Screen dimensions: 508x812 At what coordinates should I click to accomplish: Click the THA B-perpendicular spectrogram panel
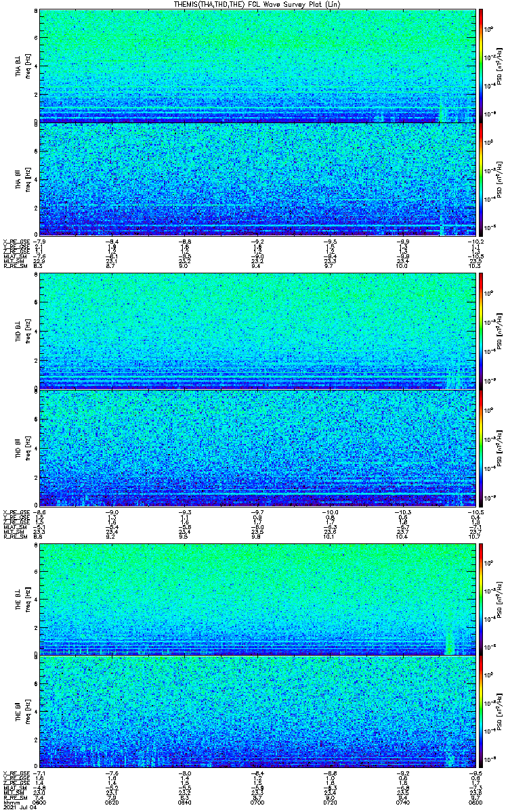tap(257, 66)
